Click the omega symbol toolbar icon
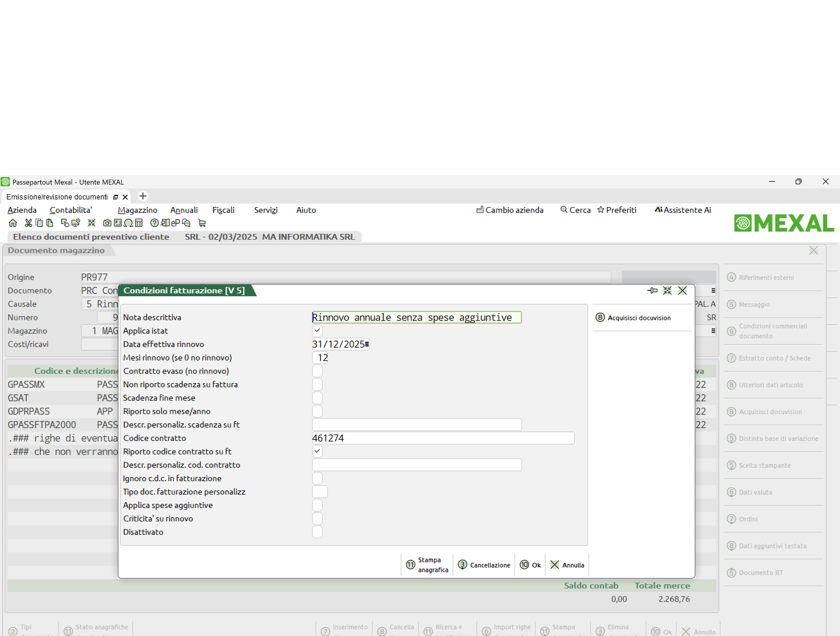 click(x=128, y=223)
